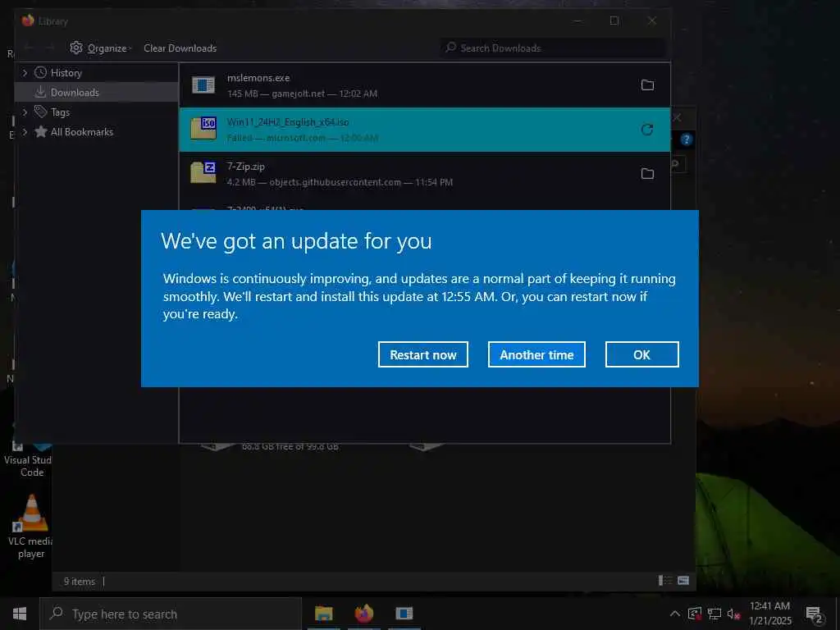Select All Bookmarks in the sidebar
840x630 pixels.
[x=81, y=132]
